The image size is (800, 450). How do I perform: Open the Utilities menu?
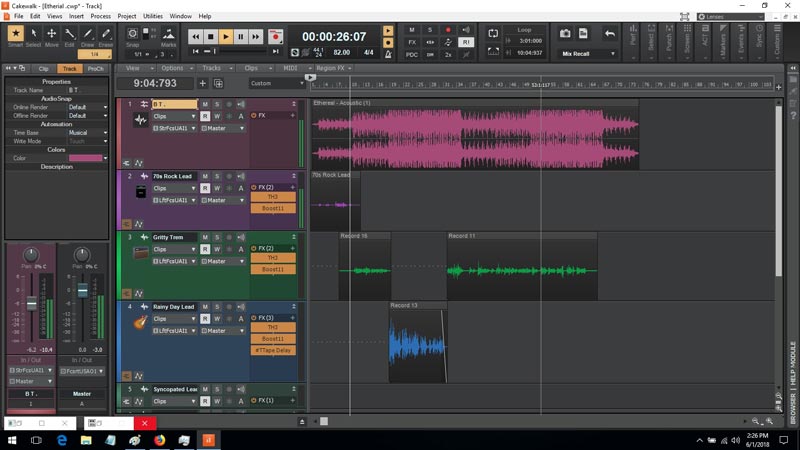click(153, 16)
